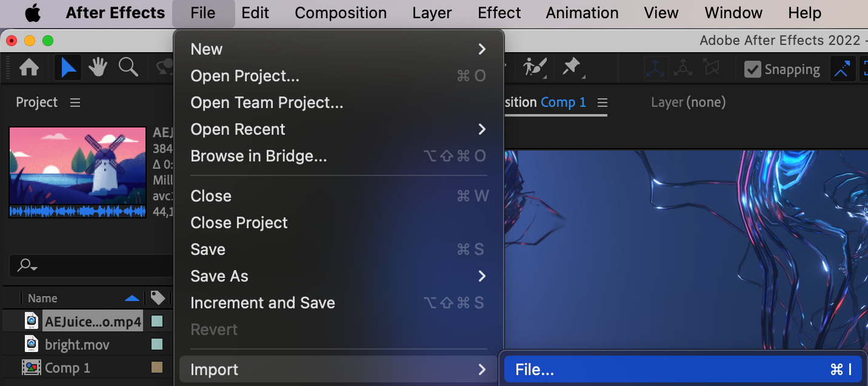Click the label tag column icon
This screenshot has width=868, height=386.
(x=158, y=297)
